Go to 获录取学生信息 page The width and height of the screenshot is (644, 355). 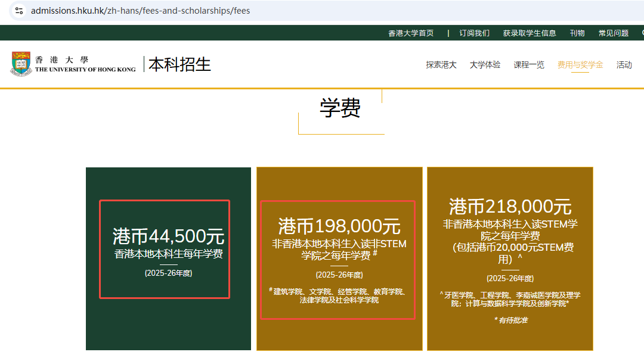(x=530, y=33)
